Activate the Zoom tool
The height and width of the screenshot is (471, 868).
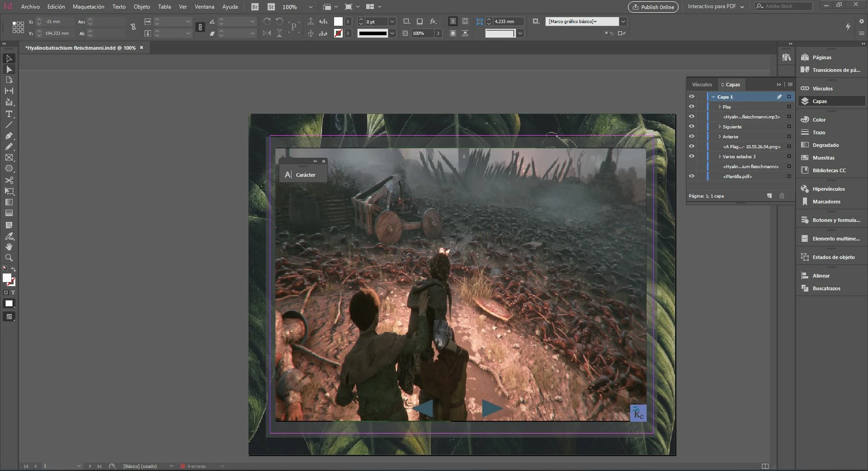coord(9,258)
